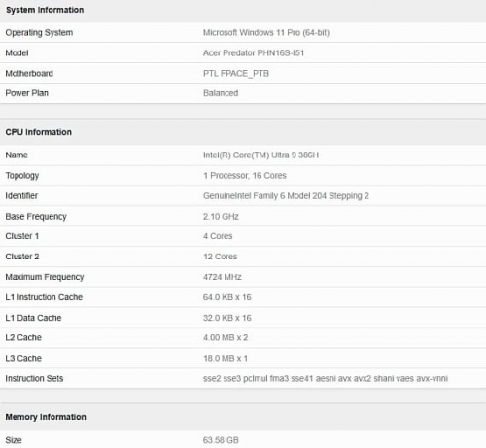The height and width of the screenshot is (448, 486).
Task: Click the 4.00 MB x 2 L2 cache value
Action: 226,338
